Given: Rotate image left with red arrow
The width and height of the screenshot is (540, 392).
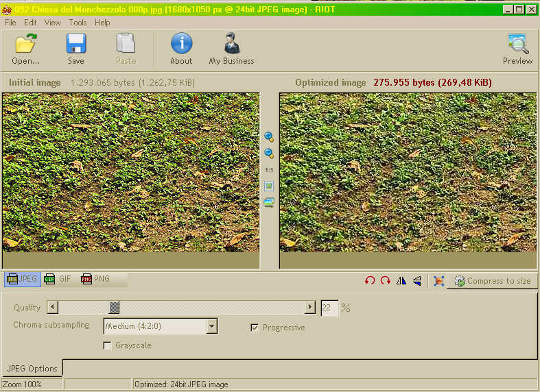Looking at the screenshot, I should coord(370,280).
